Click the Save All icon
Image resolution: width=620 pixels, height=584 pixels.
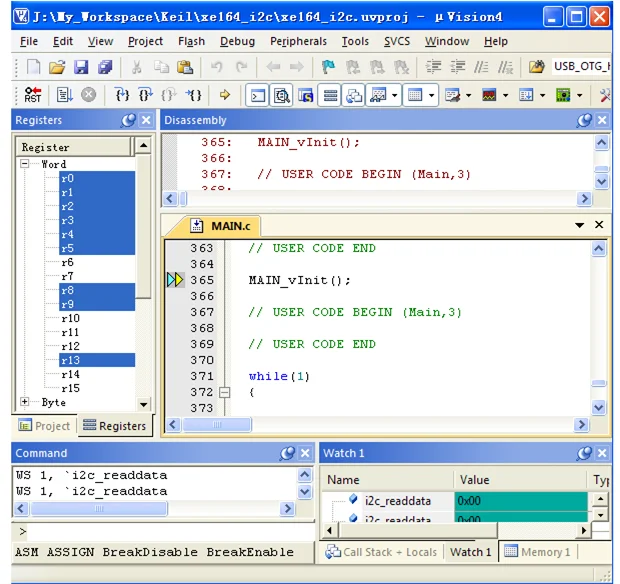(105, 67)
